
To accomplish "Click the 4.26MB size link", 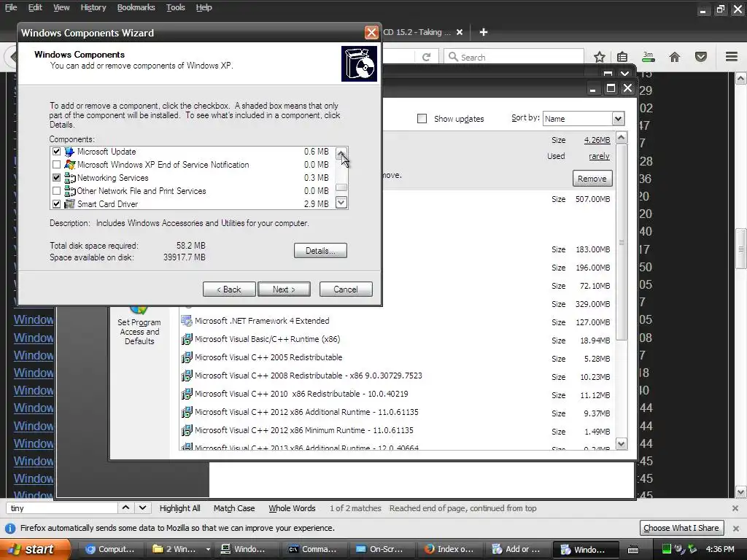I will [597, 140].
